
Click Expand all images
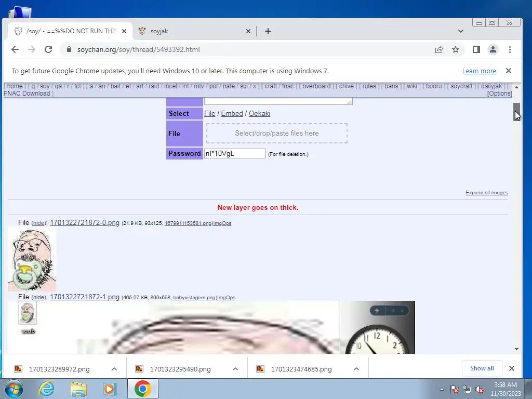[486, 193]
